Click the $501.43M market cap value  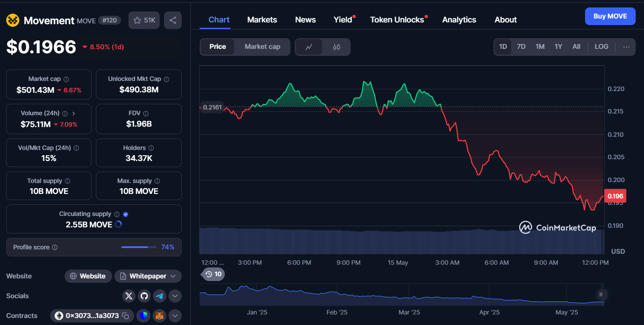tap(35, 90)
